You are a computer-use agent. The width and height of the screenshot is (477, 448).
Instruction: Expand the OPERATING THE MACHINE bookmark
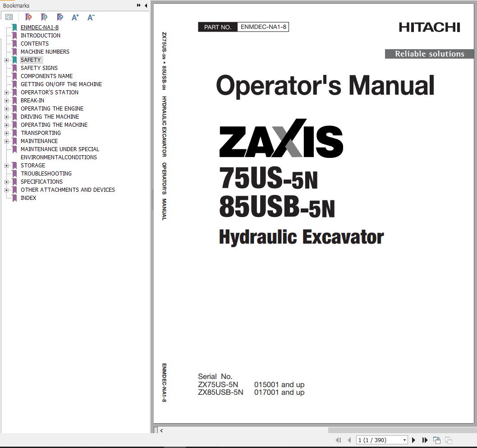[6, 125]
